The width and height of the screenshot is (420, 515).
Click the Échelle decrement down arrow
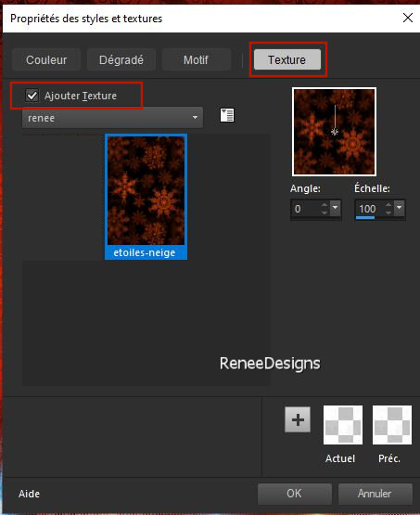tap(388, 212)
